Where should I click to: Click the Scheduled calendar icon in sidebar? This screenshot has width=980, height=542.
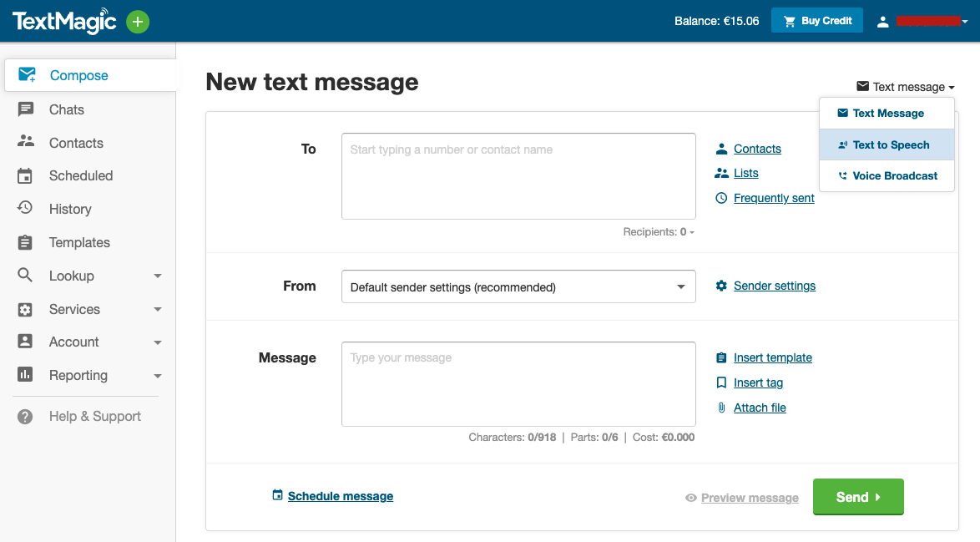[x=26, y=176]
